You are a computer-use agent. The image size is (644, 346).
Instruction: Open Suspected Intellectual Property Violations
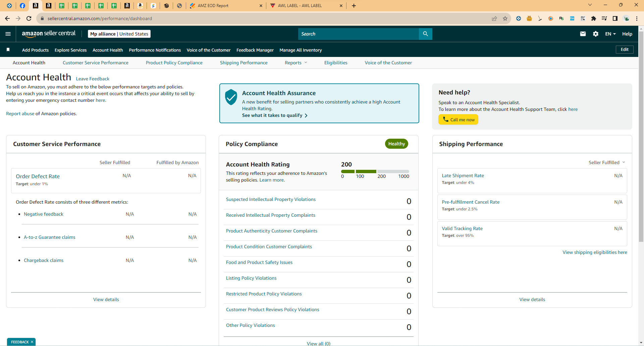click(x=271, y=199)
